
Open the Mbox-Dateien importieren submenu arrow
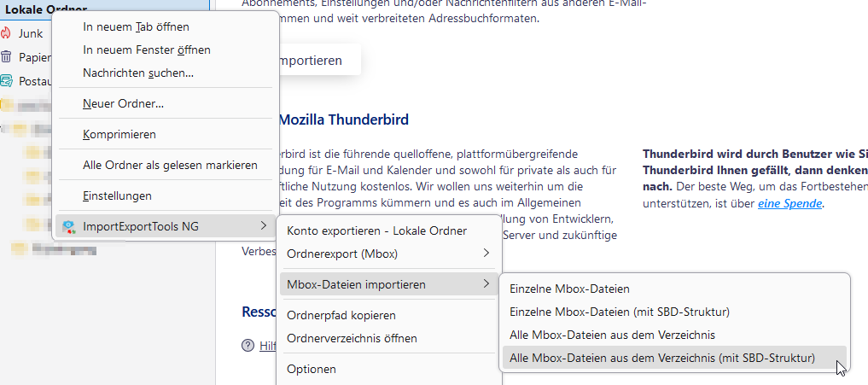pyautogui.click(x=486, y=284)
